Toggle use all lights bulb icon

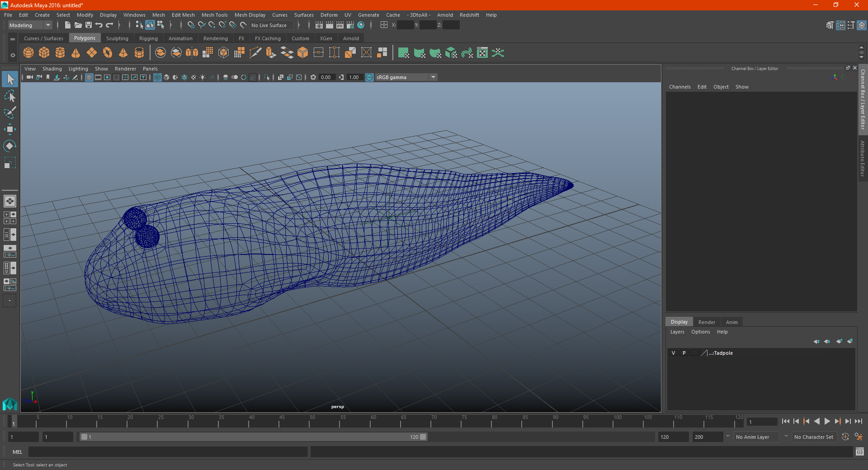tap(203, 77)
